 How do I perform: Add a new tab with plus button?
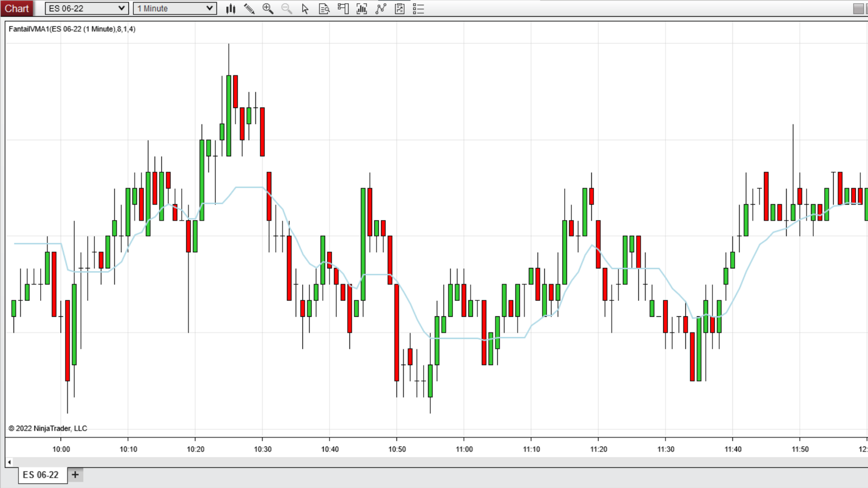75,474
